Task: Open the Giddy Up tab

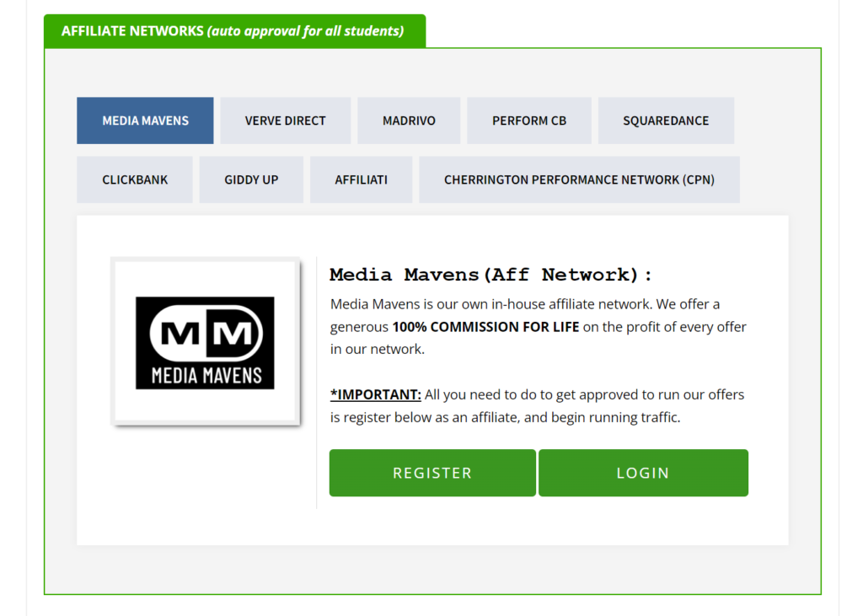Action: 251,179
